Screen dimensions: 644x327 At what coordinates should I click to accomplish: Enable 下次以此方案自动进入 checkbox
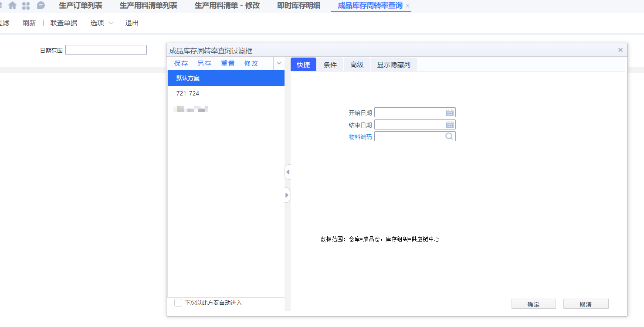[x=178, y=303]
